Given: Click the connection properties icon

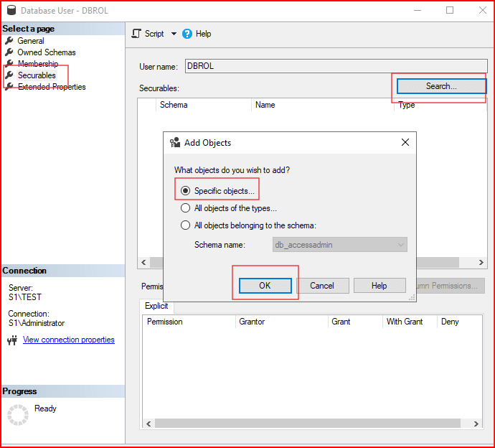Looking at the screenshot, I should click(x=11, y=340).
